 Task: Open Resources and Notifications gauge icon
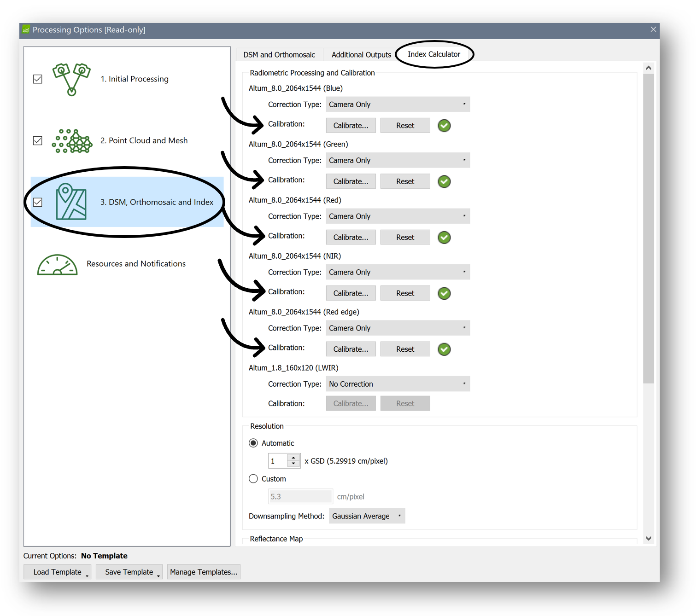57,265
